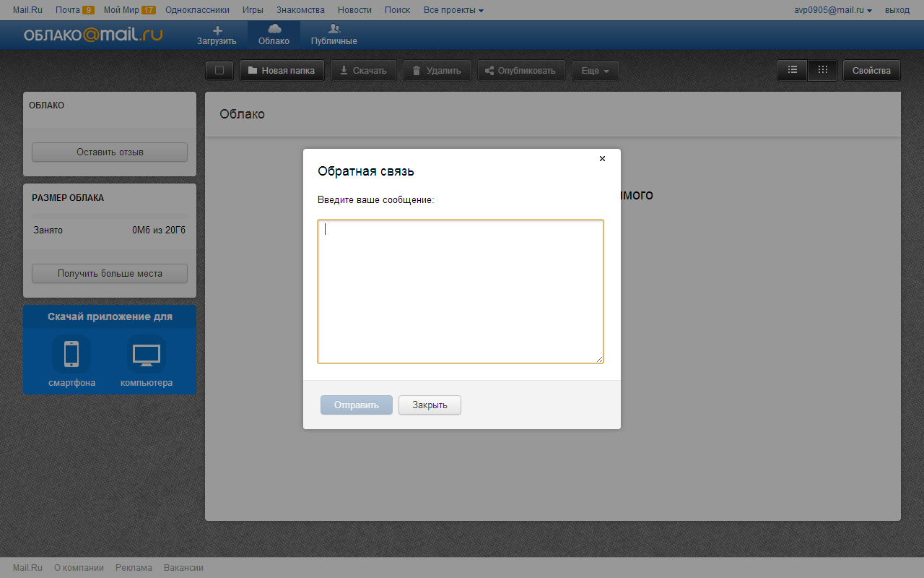Click the Закрыть button
924x578 pixels.
[430, 405]
